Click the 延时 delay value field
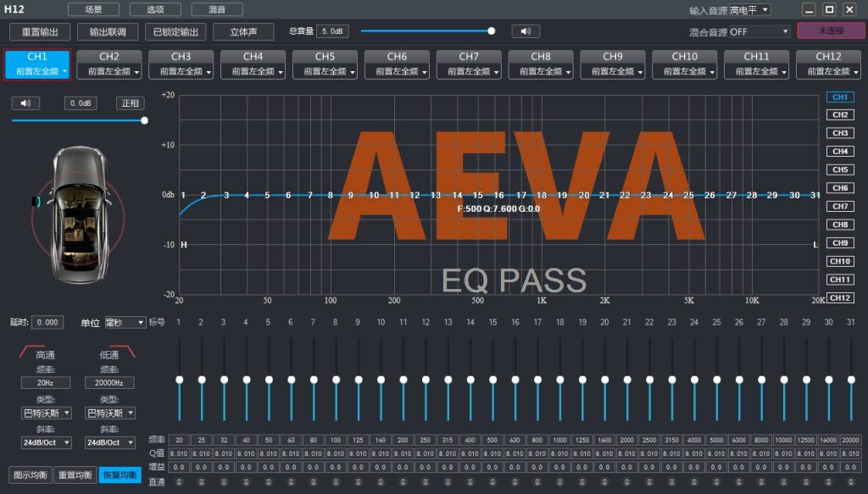The height and width of the screenshot is (494, 868). tap(47, 322)
